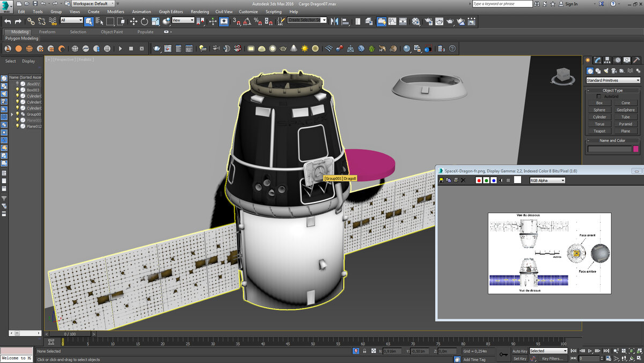The image size is (644, 363).
Task: Open the Standard Primitives dropdown
Action: coord(613,81)
